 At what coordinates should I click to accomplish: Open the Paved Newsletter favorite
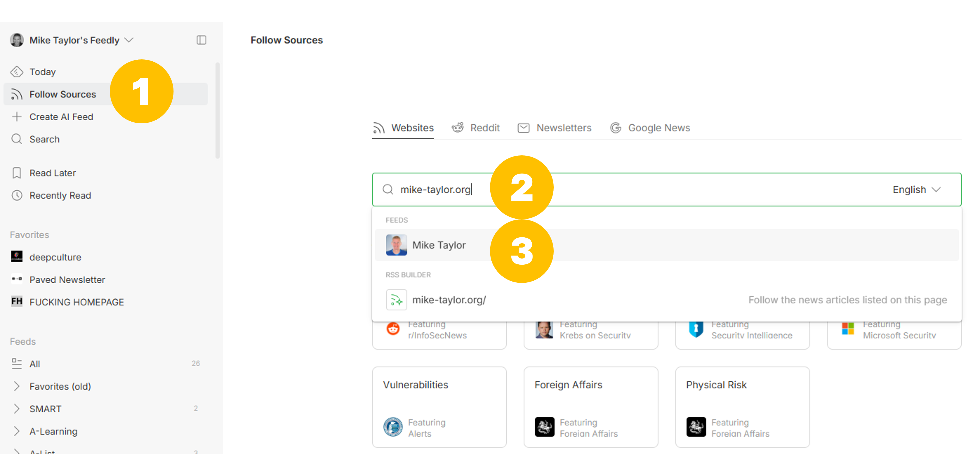[67, 280]
